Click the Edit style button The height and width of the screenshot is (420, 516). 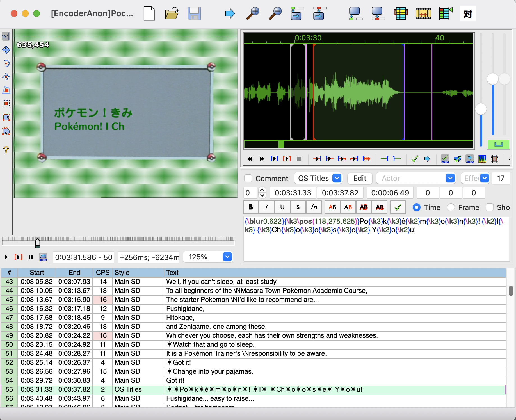tap(360, 178)
